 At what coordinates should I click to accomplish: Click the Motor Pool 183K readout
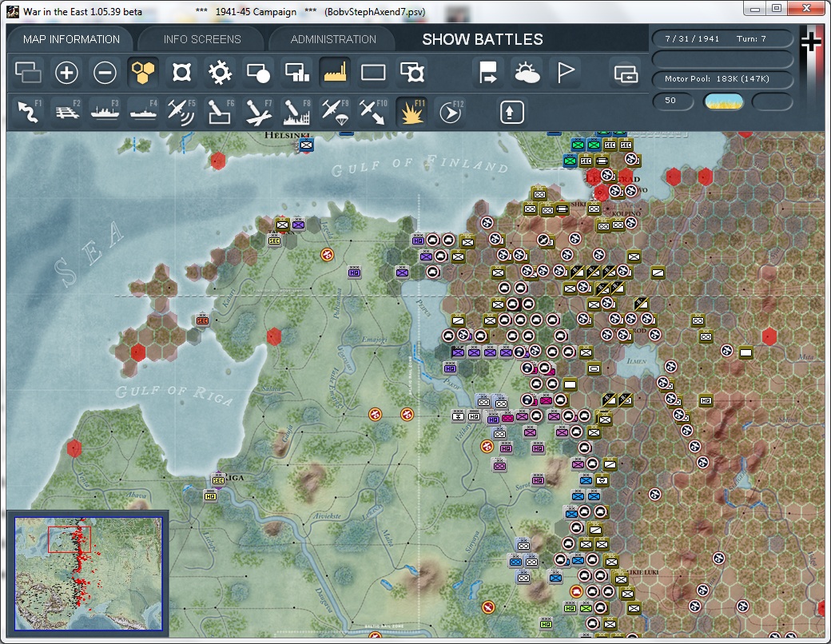coord(722,78)
